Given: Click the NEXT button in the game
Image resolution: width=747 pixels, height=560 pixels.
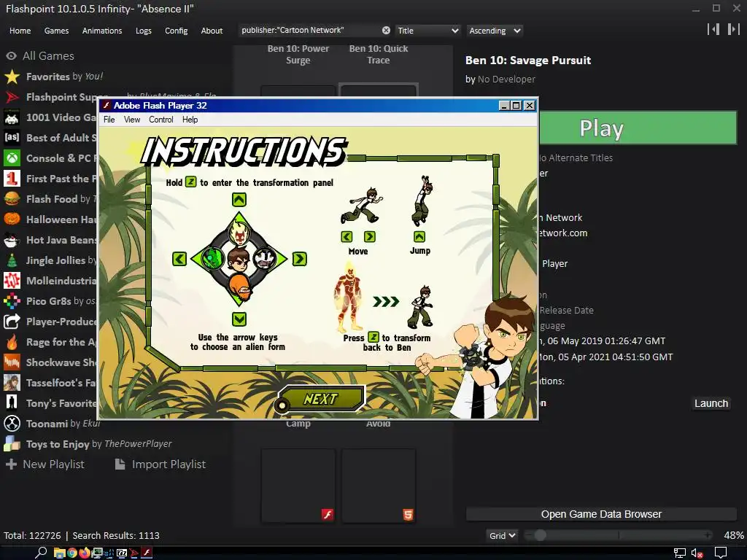Looking at the screenshot, I should (x=321, y=399).
